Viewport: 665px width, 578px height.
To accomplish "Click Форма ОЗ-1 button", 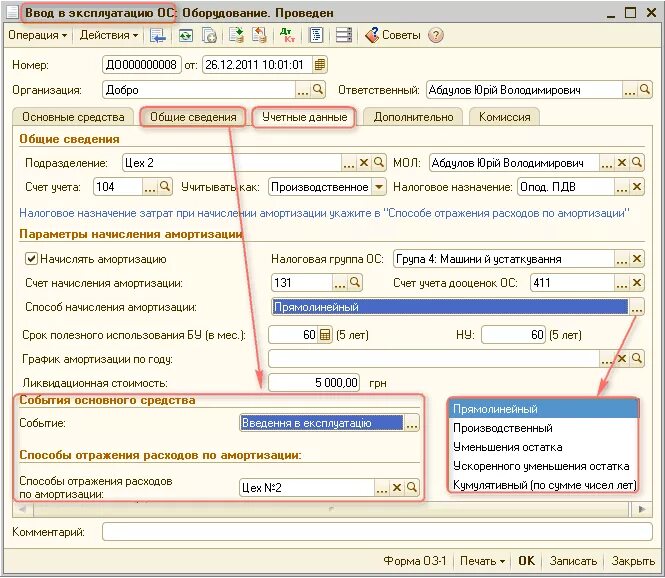I will (415, 561).
